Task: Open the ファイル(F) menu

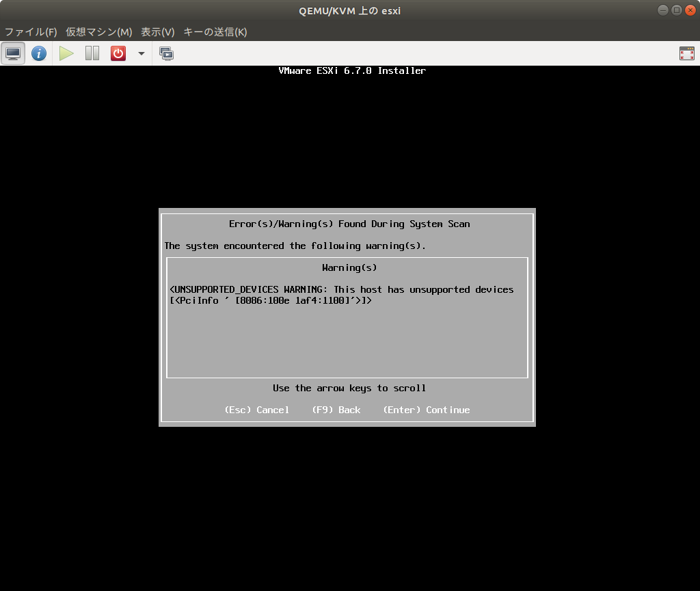Action: click(31, 31)
